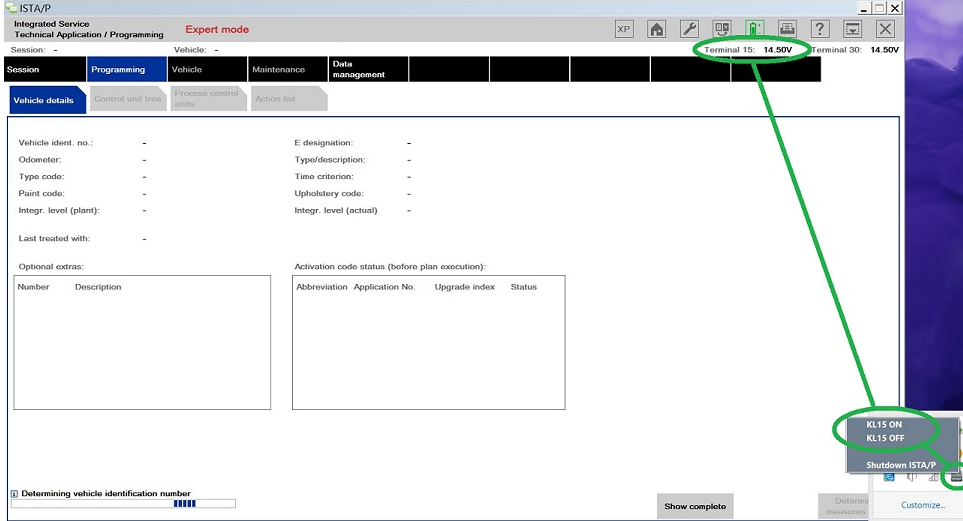
Task: Click the E designation label
Action: coord(324,143)
